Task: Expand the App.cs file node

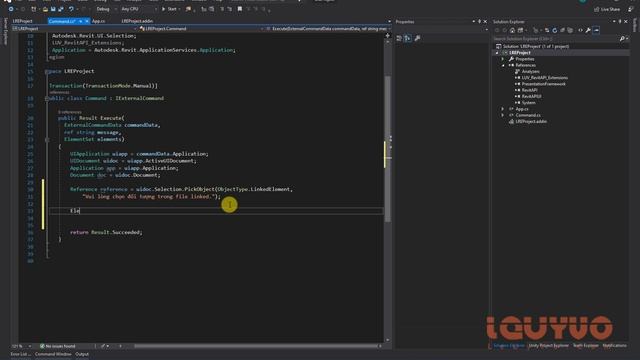Action: pos(503,109)
